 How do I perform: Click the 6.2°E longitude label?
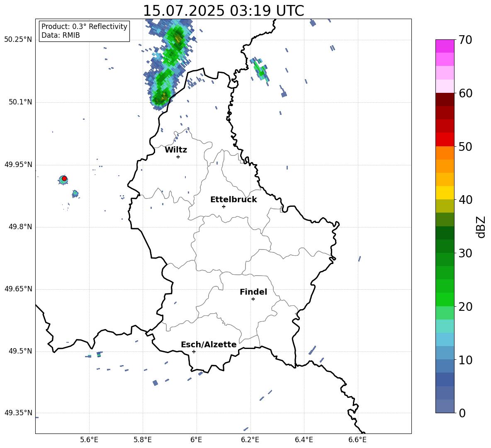click(250, 440)
